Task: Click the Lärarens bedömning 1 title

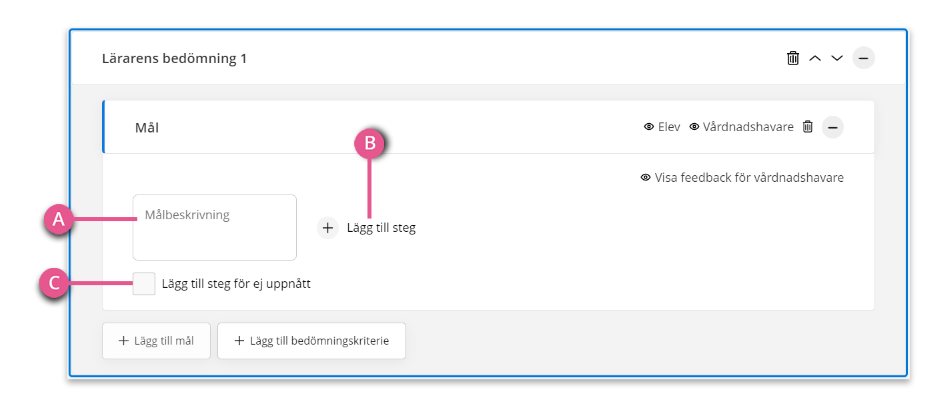Action: coord(174,59)
